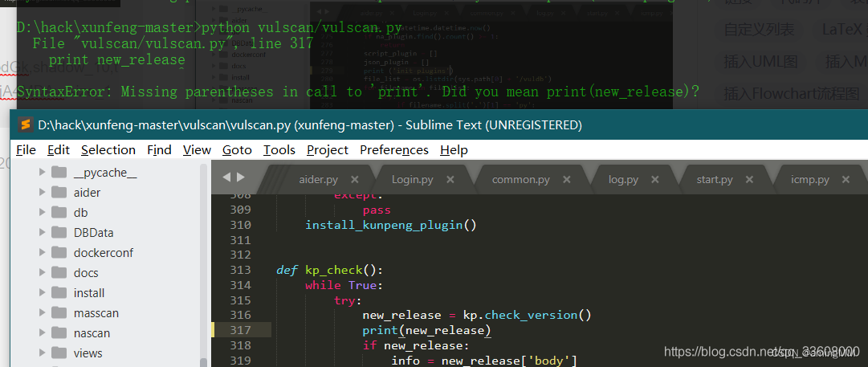
Task: Close the aider.py tab
Action: (355, 179)
